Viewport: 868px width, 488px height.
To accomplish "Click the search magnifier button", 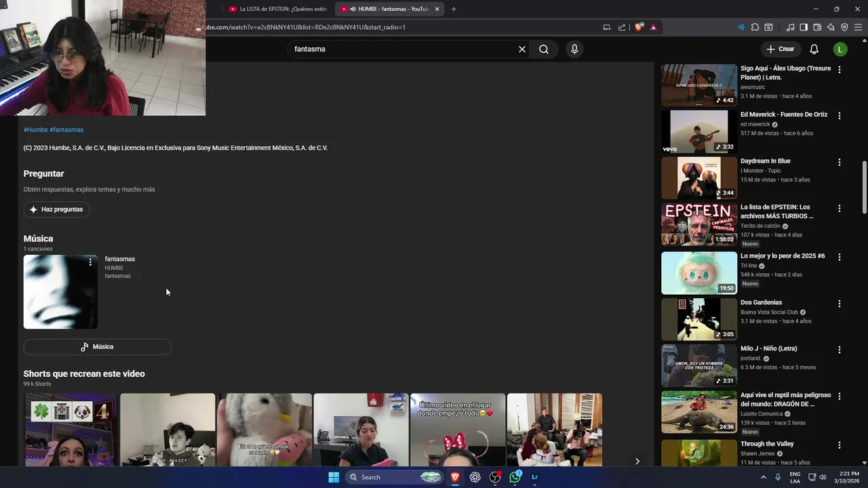I will point(544,49).
